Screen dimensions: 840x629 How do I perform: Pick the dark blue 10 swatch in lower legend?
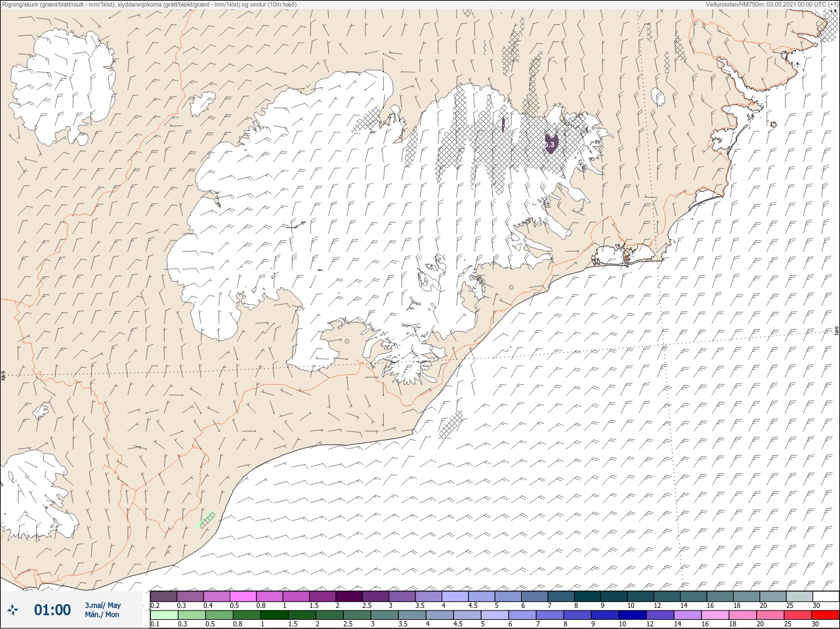[x=631, y=615]
